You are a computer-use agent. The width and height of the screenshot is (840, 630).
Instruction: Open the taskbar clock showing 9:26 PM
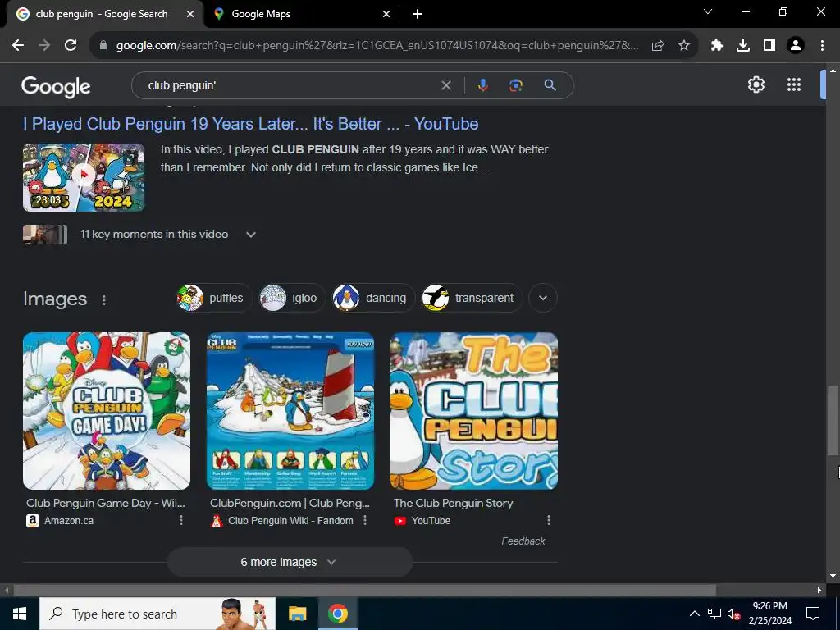tap(769, 614)
